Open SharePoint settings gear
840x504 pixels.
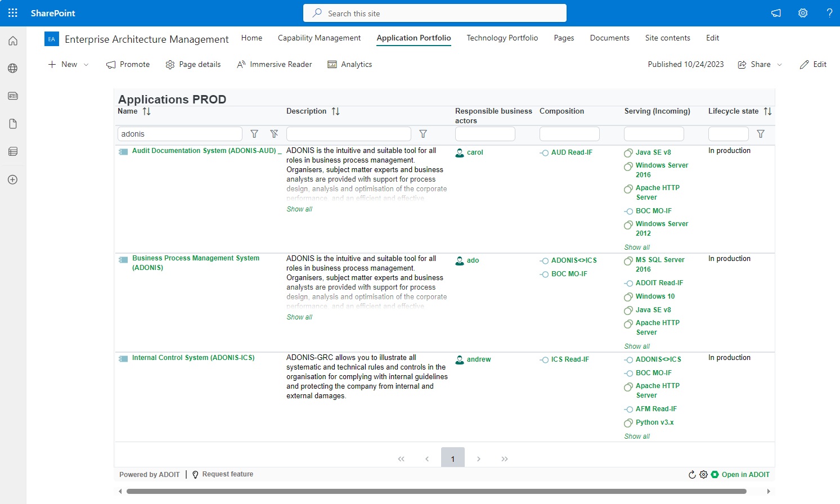pos(803,13)
